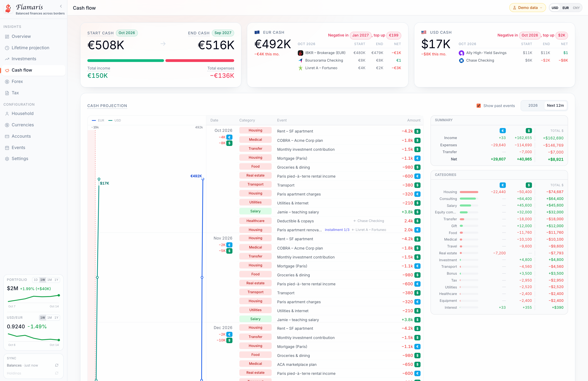Click the Chase Checking account icon
Image resolution: width=588 pixels, height=381 pixels.
[x=461, y=61]
